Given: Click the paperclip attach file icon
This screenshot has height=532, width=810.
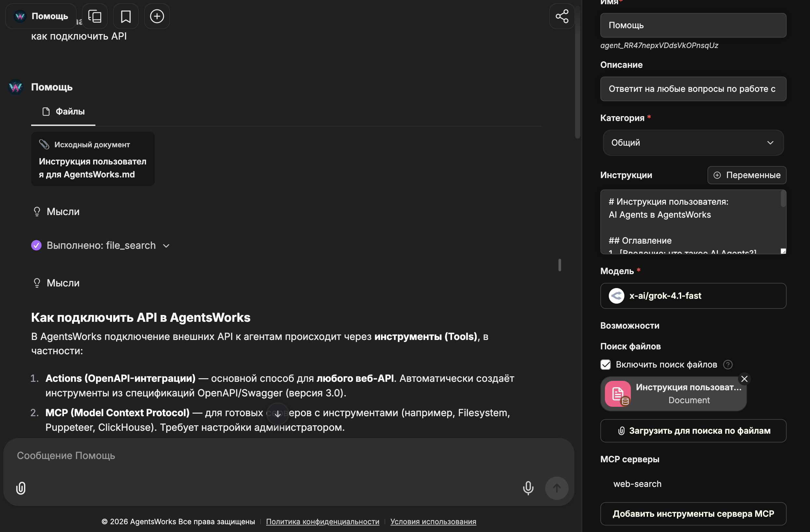Looking at the screenshot, I should point(21,488).
